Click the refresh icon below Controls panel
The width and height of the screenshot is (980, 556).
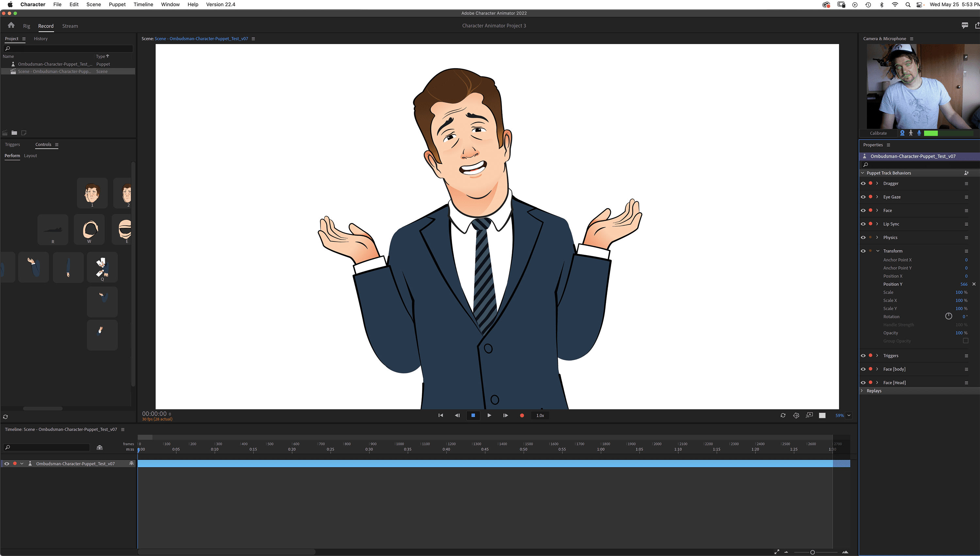[5, 417]
